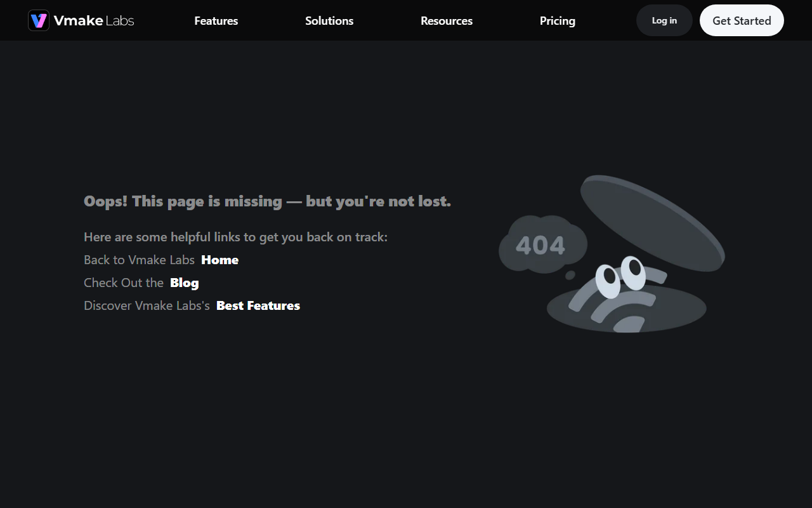Image resolution: width=812 pixels, height=508 pixels.
Task: Open the Resources menu
Action: click(447, 21)
